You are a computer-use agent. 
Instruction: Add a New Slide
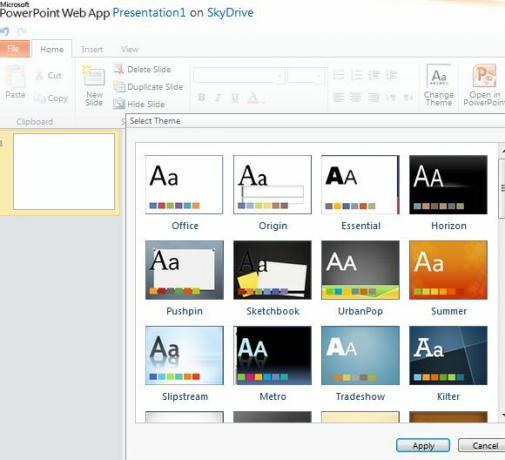[94, 86]
